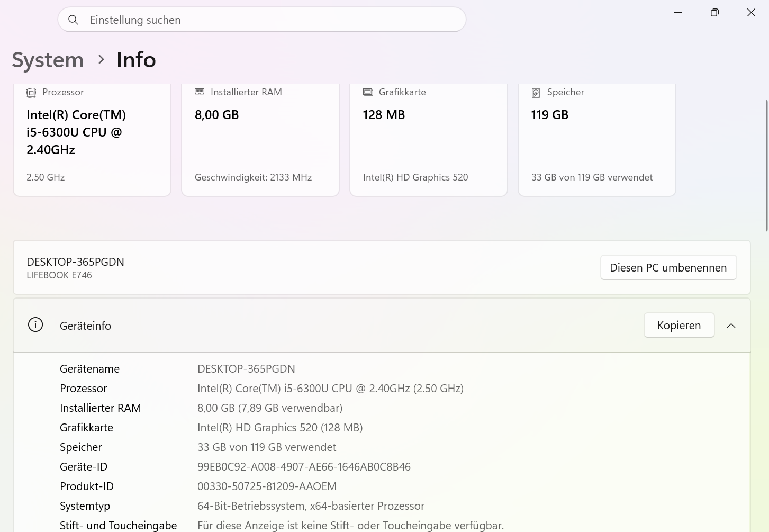Select the Systemtyp value 64-Bit-Betriebssystem

point(311,506)
